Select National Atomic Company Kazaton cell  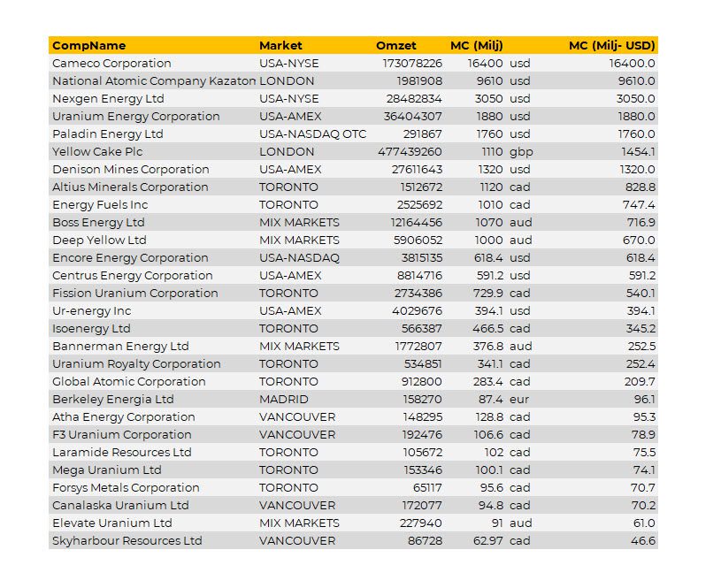pos(154,81)
